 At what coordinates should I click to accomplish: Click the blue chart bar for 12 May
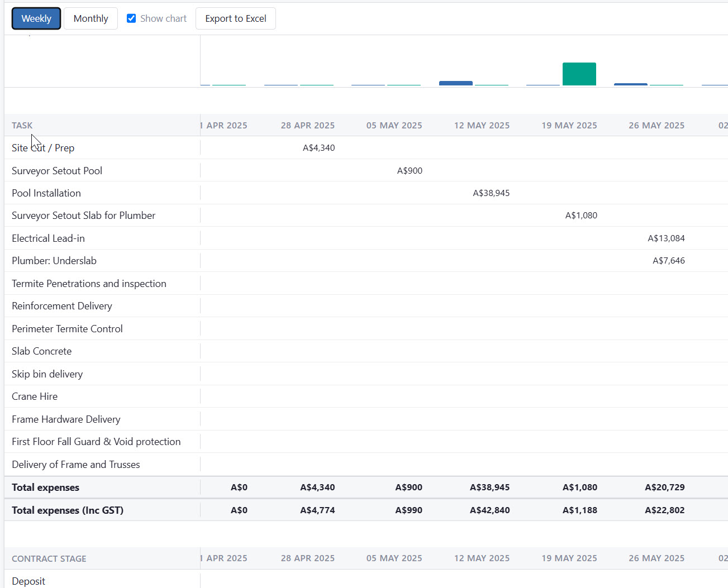point(455,83)
